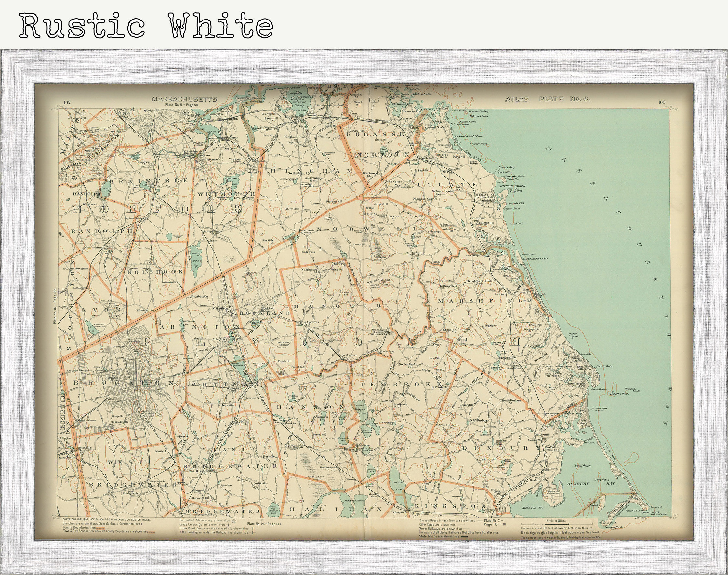Click the MASSACHUSETTS map title
Screen dimensions: 728x575
(184, 99)
